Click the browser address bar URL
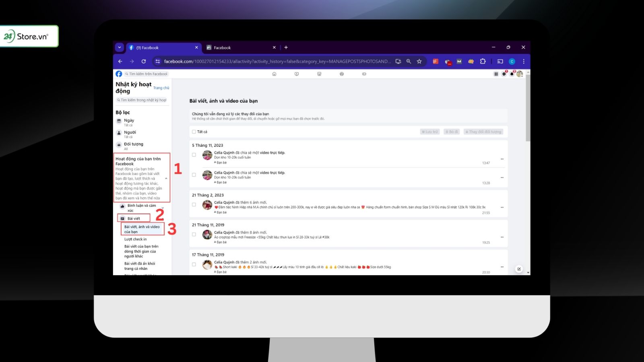 click(x=277, y=62)
